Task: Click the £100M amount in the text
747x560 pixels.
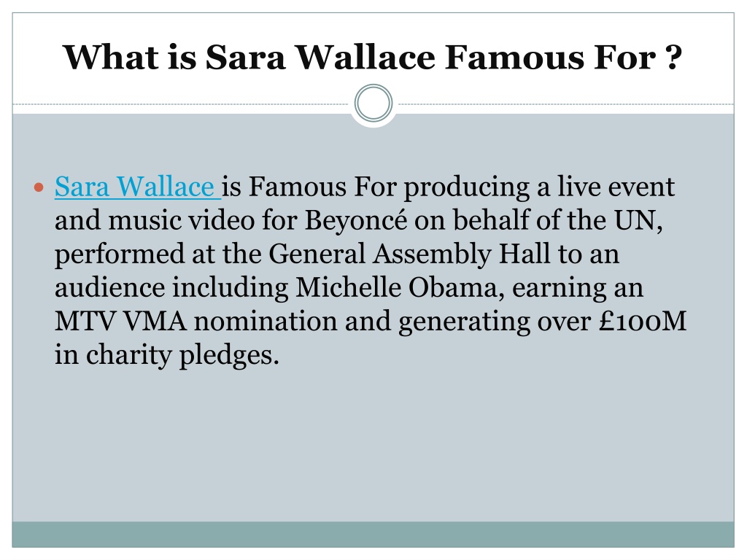Action: point(642,321)
